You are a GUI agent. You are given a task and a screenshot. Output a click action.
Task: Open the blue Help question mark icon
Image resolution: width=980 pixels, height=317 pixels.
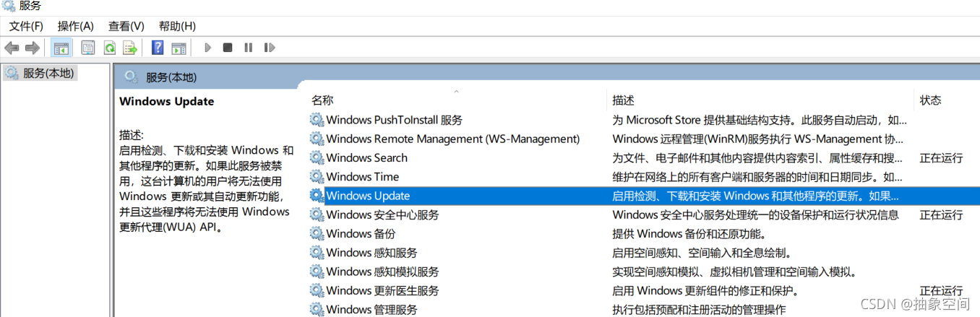coord(158,48)
